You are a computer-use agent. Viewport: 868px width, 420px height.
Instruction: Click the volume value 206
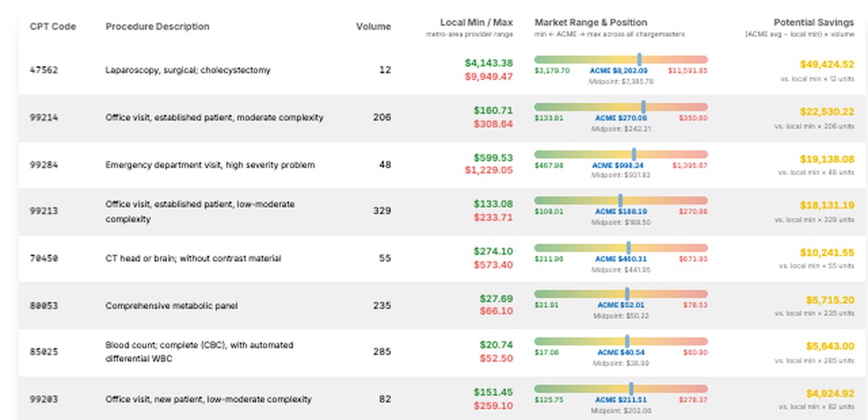382,117
